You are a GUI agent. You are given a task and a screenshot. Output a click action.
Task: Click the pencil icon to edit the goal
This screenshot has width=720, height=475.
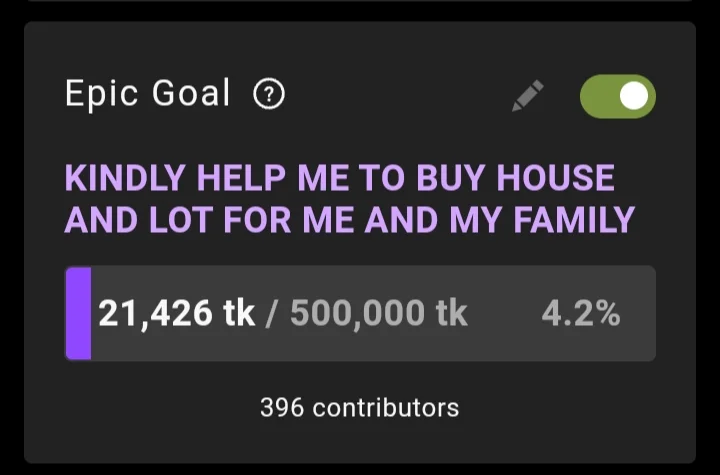pos(528,96)
